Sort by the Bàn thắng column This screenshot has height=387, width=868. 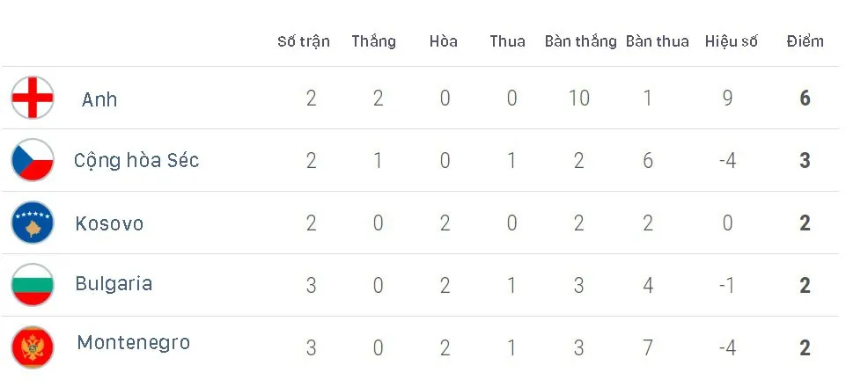tap(581, 41)
